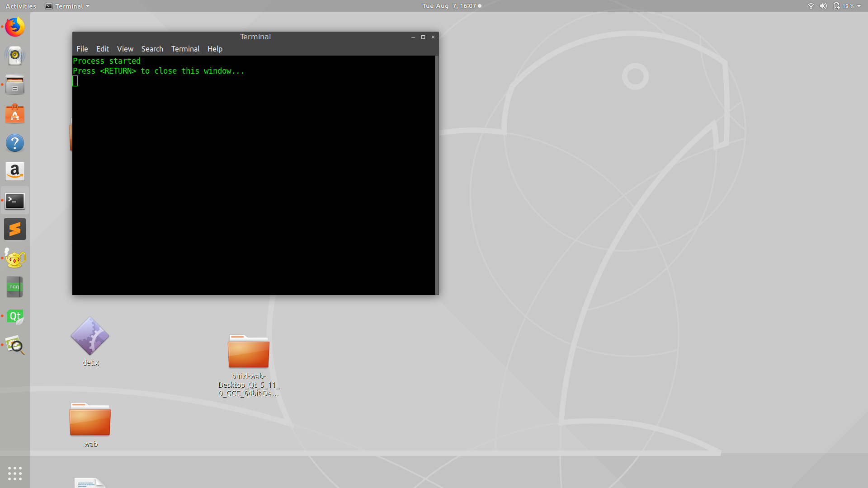Select the det.x desktop file
The width and height of the screenshot is (868, 488).
click(x=90, y=337)
